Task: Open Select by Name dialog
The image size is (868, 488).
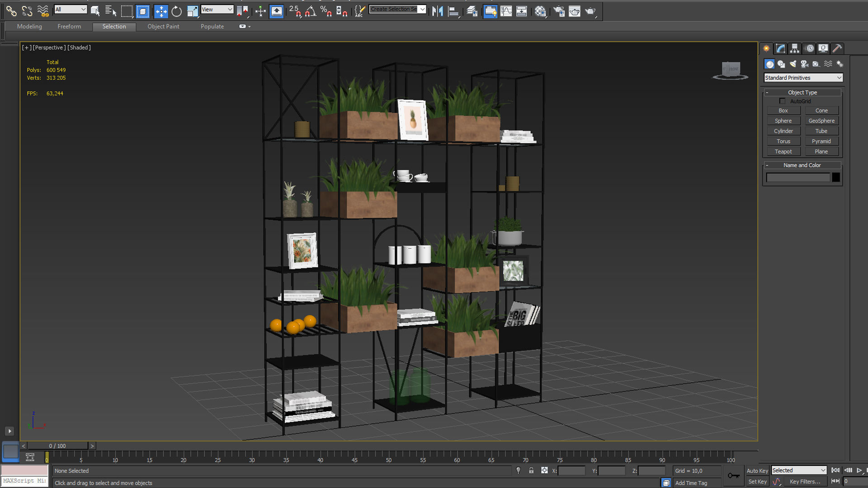Action: click(x=111, y=11)
